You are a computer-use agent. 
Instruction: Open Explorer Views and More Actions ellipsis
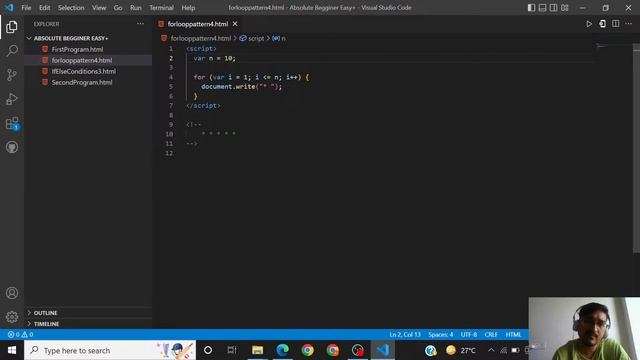pos(140,24)
